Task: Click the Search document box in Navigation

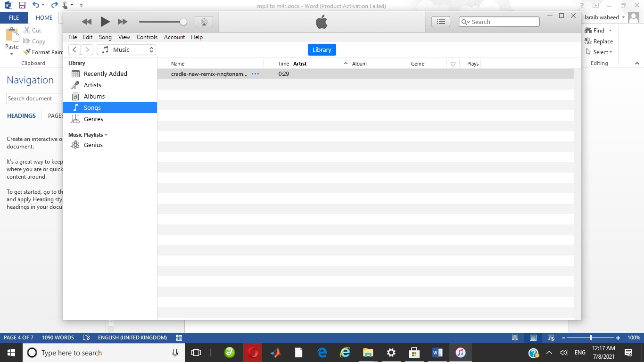Action: pyautogui.click(x=35, y=99)
